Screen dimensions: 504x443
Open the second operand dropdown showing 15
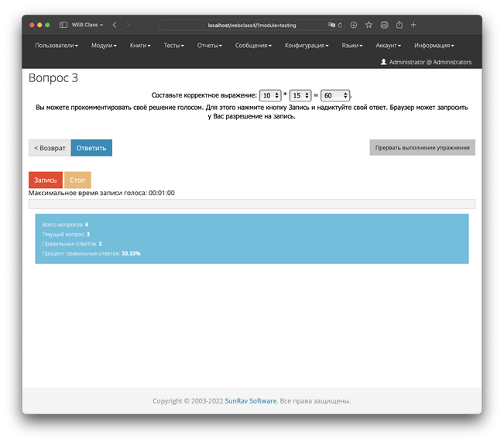[300, 95]
